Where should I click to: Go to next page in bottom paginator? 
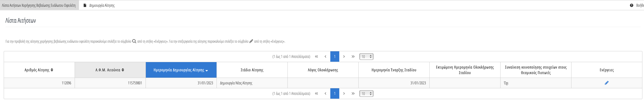344,94
